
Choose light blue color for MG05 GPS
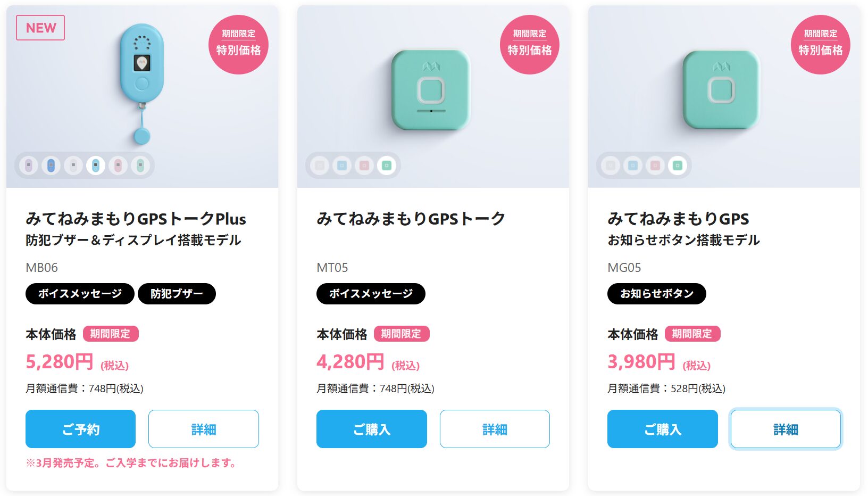click(x=633, y=166)
